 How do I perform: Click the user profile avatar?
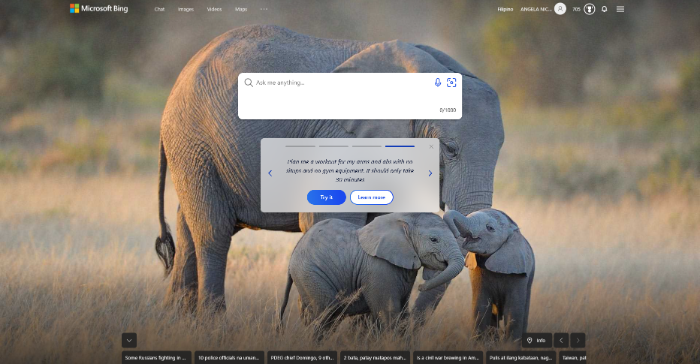pos(560,8)
